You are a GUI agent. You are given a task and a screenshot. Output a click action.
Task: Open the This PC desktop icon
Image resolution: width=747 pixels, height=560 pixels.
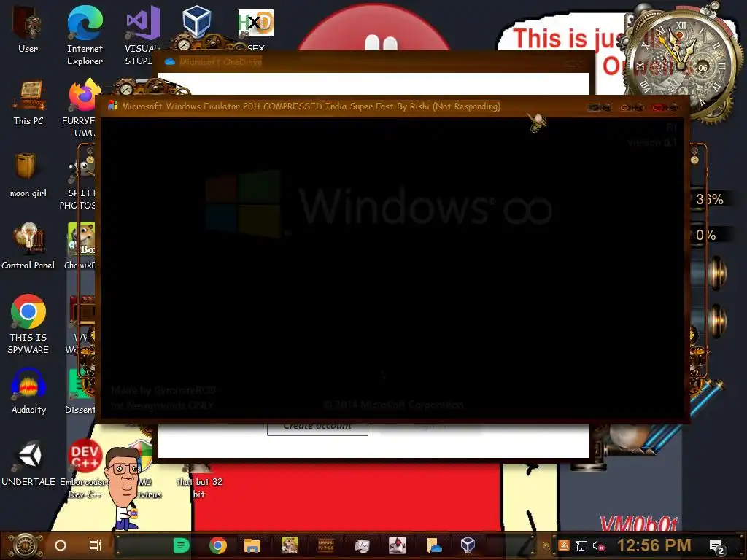(x=28, y=102)
